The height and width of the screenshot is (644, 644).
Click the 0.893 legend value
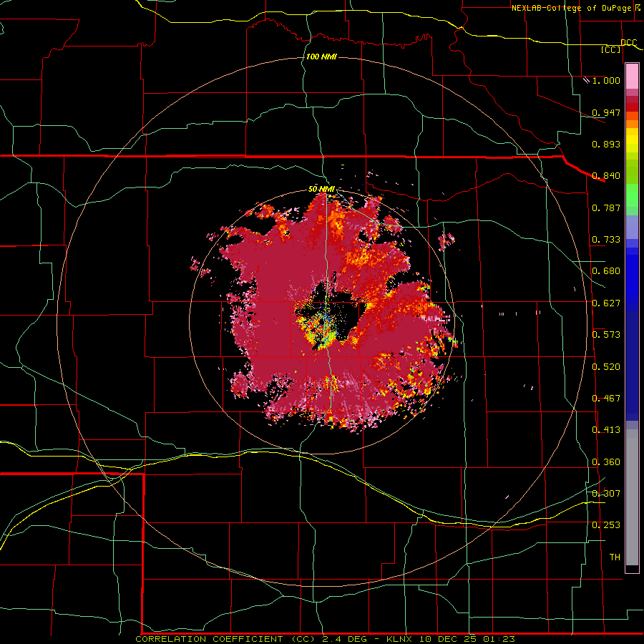pos(606,144)
